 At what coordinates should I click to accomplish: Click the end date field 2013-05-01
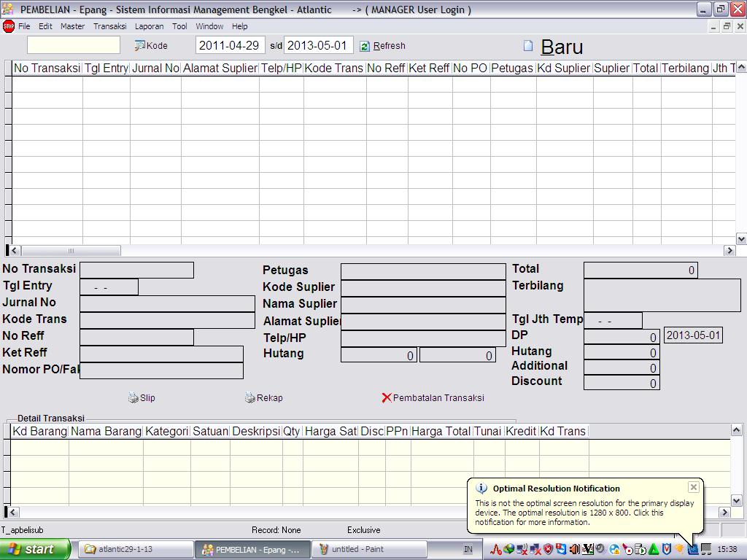pos(317,45)
